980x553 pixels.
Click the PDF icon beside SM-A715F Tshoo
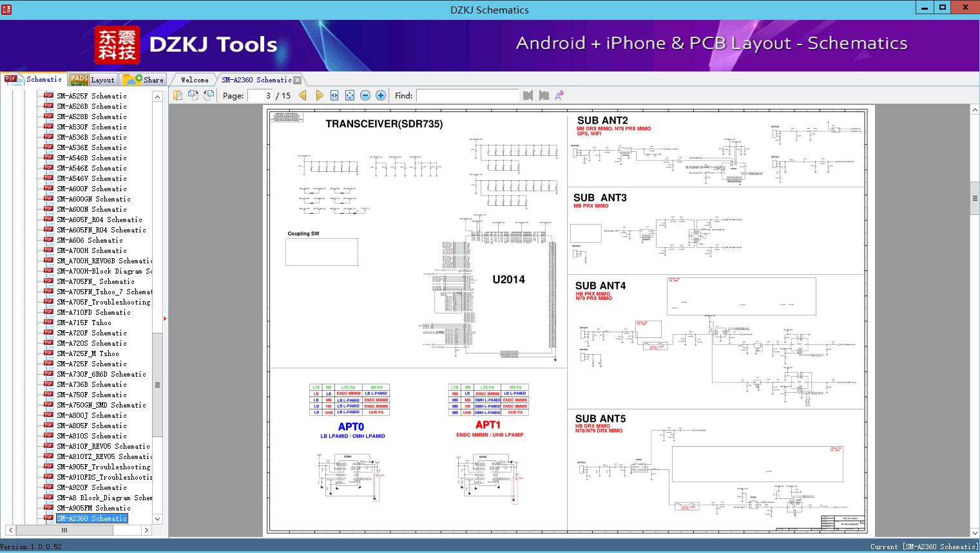point(48,323)
